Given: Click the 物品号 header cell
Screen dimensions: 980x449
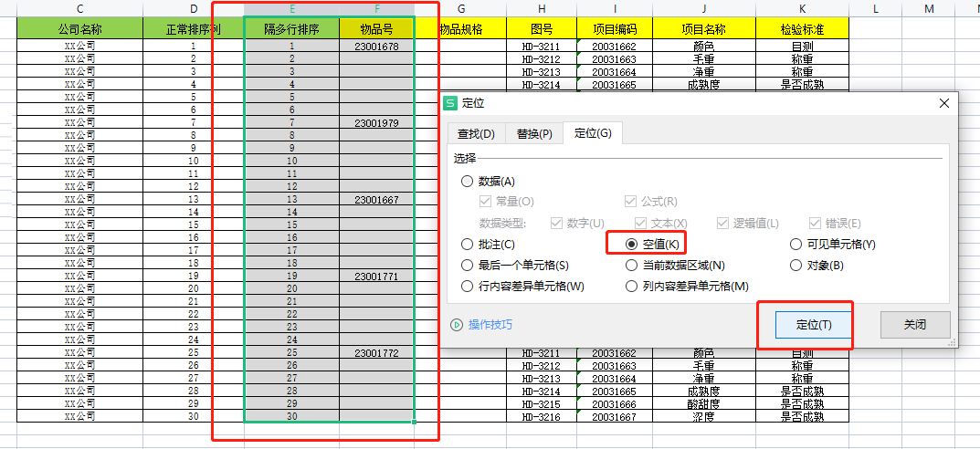Looking at the screenshot, I should coord(377,28).
